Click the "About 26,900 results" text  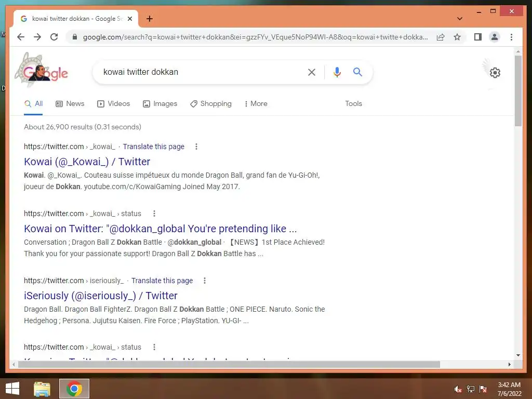pyautogui.click(x=83, y=127)
